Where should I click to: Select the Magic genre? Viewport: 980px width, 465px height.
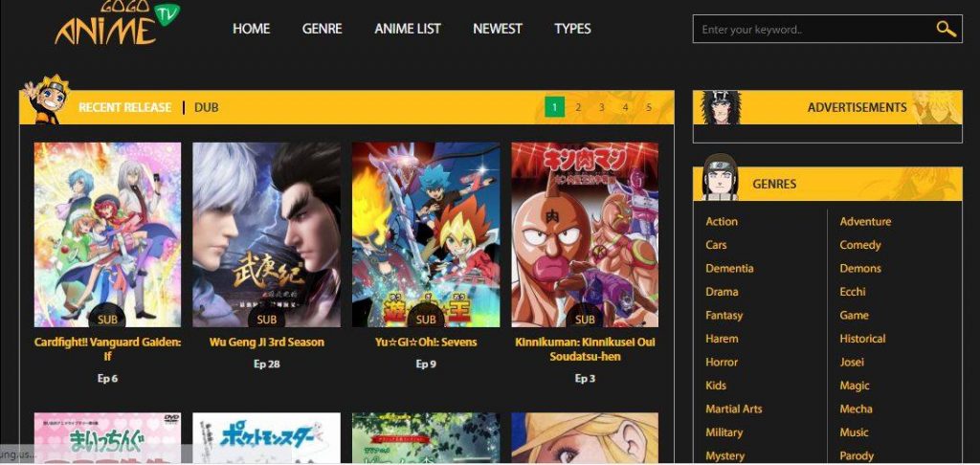coord(855,386)
